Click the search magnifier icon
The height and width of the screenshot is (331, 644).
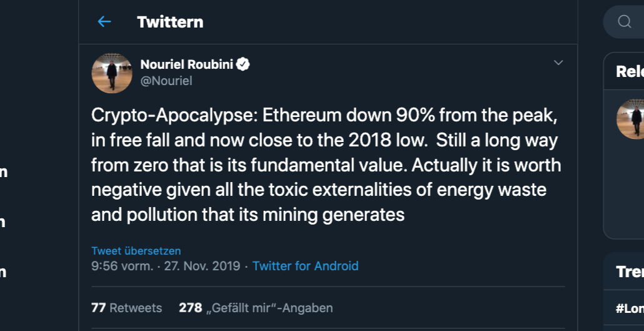click(624, 22)
